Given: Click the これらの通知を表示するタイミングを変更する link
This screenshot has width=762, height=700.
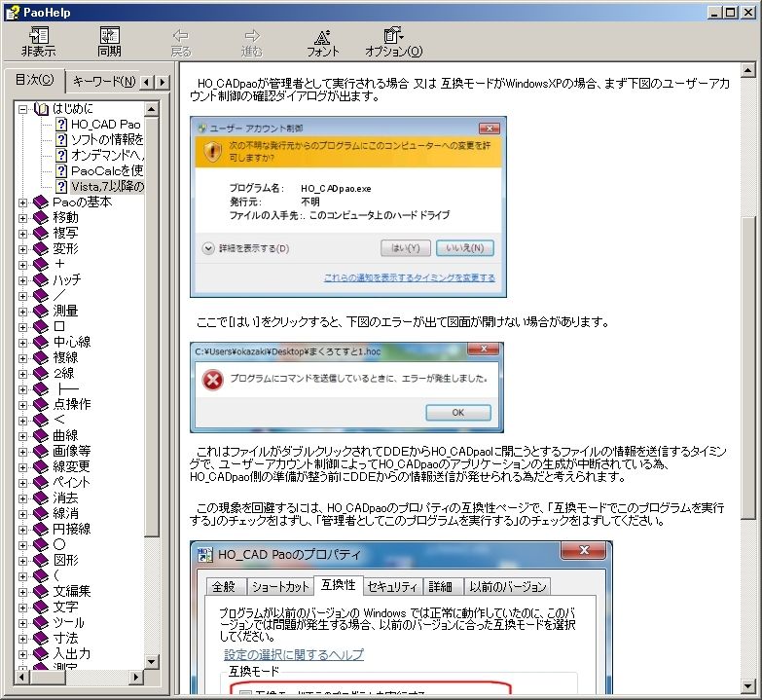Looking at the screenshot, I should (410, 277).
